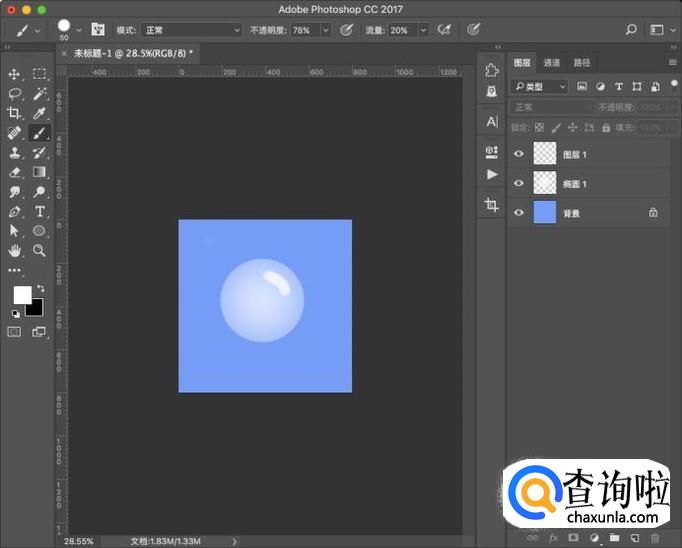Select the Horizontal Type tool
This screenshot has width=682, height=548.
[x=40, y=211]
